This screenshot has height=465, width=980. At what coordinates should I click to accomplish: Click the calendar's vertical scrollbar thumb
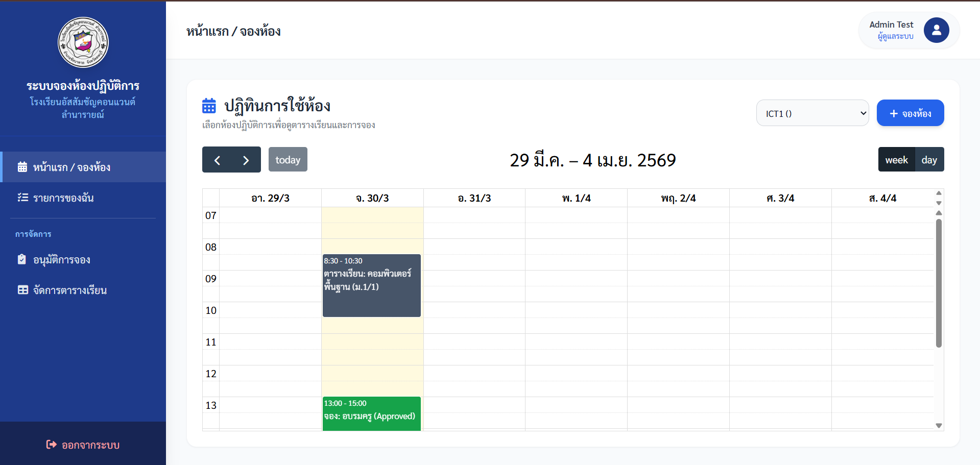[x=938, y=283]
